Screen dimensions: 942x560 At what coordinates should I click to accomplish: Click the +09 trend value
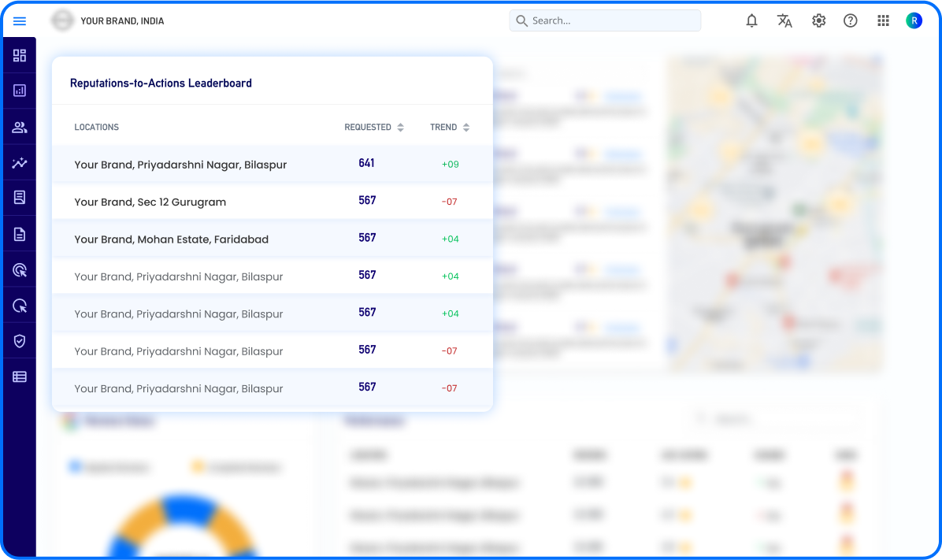pos(450,164)
